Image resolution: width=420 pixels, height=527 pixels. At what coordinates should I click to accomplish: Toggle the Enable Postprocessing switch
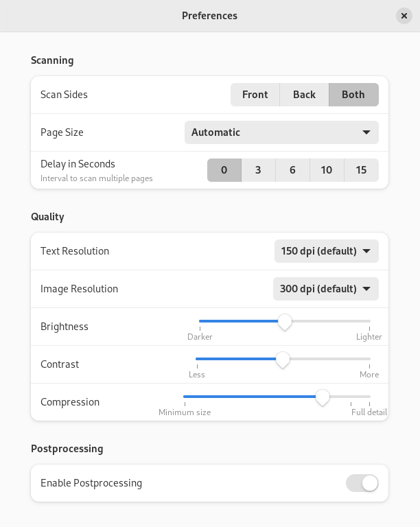point(362,483)
